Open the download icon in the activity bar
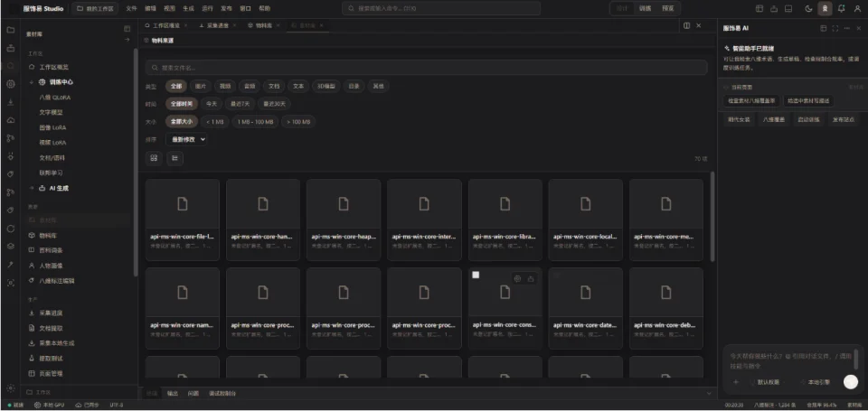This screenshot has height=411, width=868. tap(11, 102)
